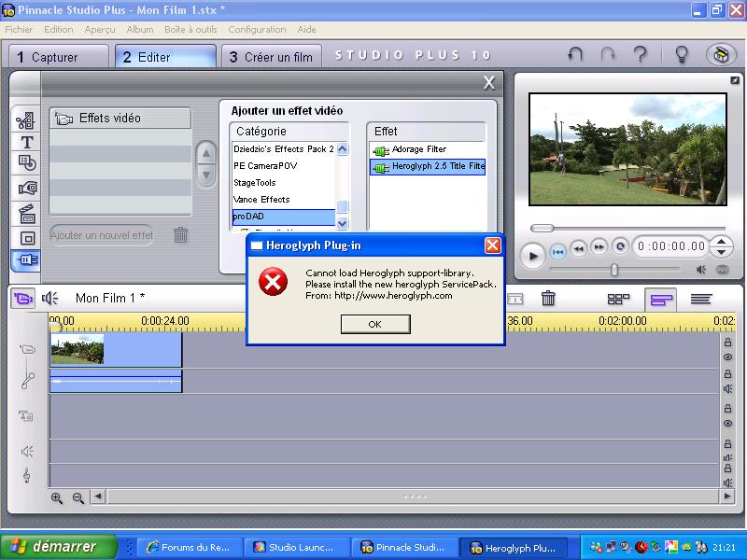The height and width of the screenshot is (560, 747).
Task: Mute the original audio track
Action: point(727,388)
